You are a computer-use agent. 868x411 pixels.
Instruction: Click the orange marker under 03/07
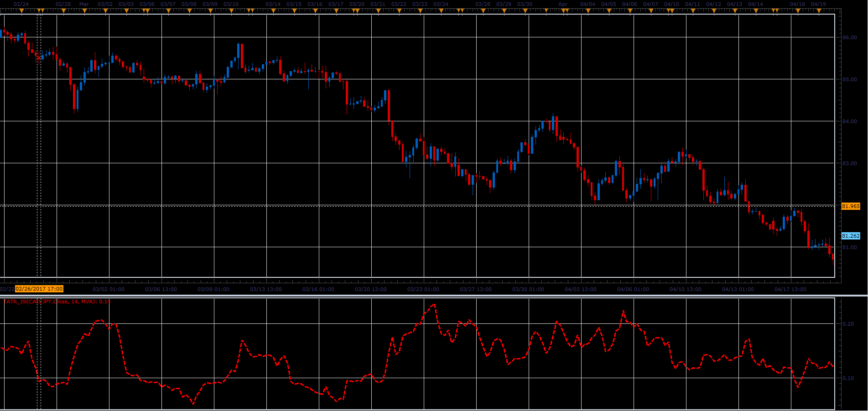pyautogui.click(x=168, y=10)
